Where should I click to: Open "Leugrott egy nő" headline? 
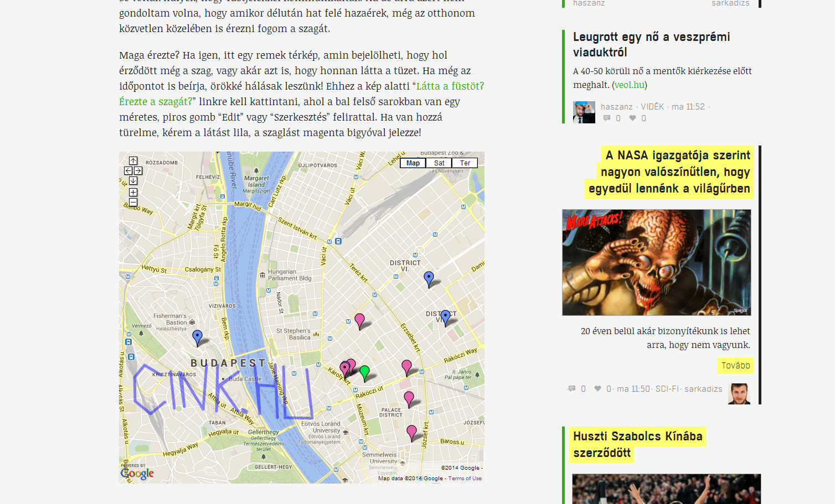tap(652, 44)
